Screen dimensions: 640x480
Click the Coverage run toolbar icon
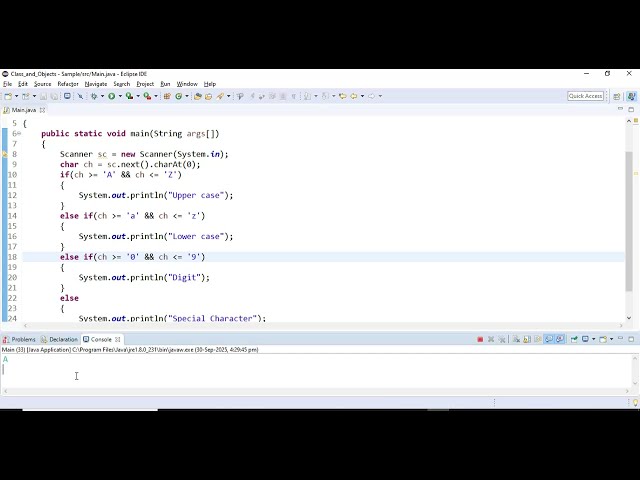[129, 96]
